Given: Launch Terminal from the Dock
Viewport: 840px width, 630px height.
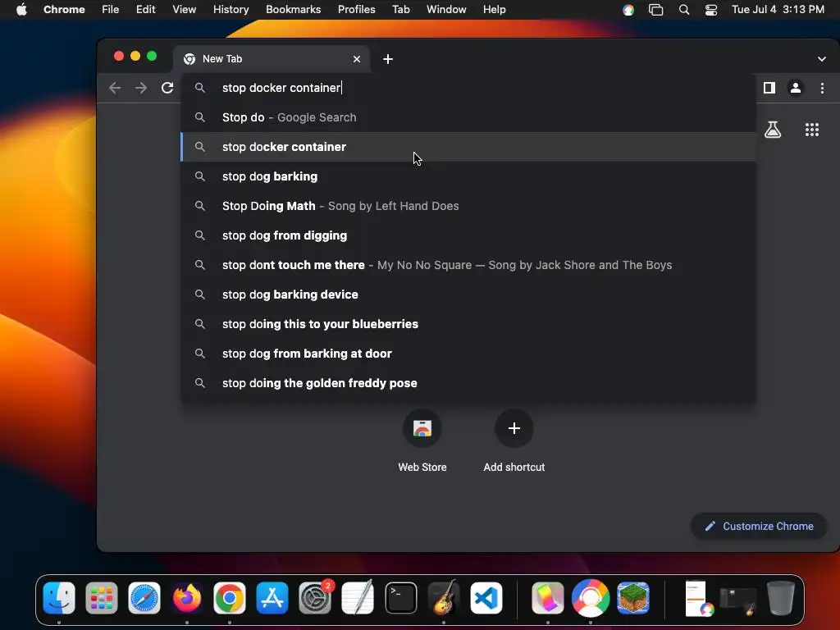Looking at the screenshot, I should [400, 598].
